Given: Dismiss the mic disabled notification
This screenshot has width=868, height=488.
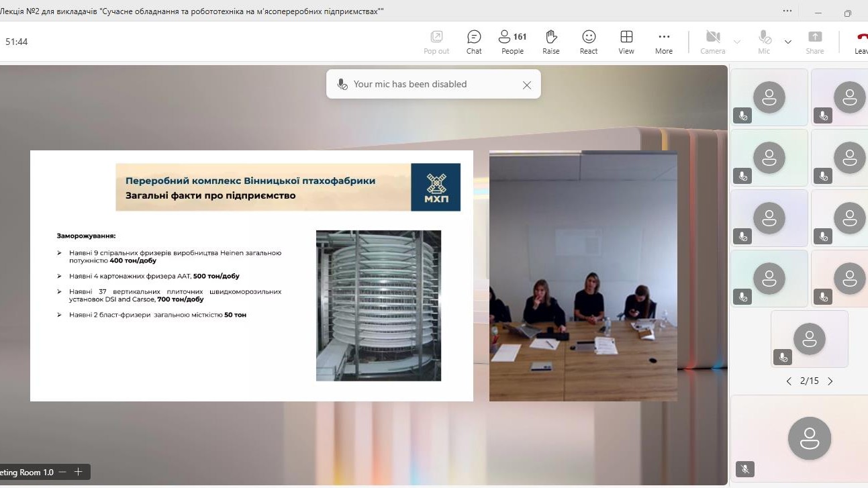Looking at the screenshot, I should click(x=527, y=85).
